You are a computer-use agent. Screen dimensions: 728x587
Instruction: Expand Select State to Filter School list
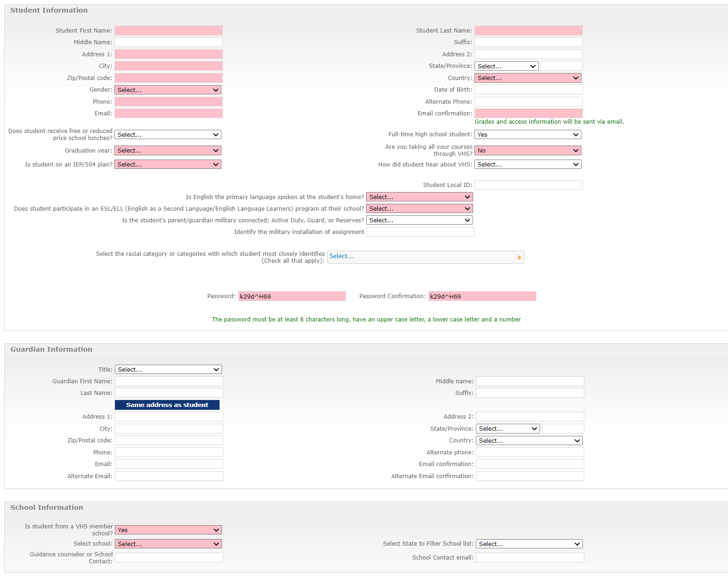pyautogui.click(x=529, y=544)
